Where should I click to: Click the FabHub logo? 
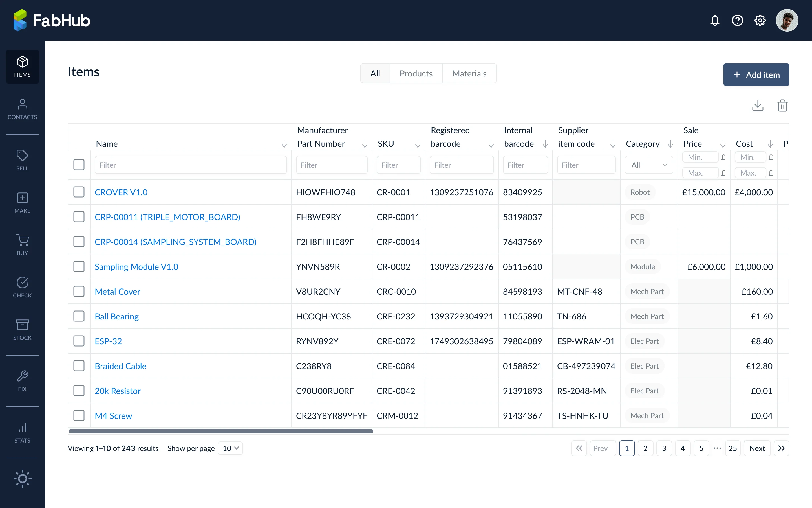(52, 21)
